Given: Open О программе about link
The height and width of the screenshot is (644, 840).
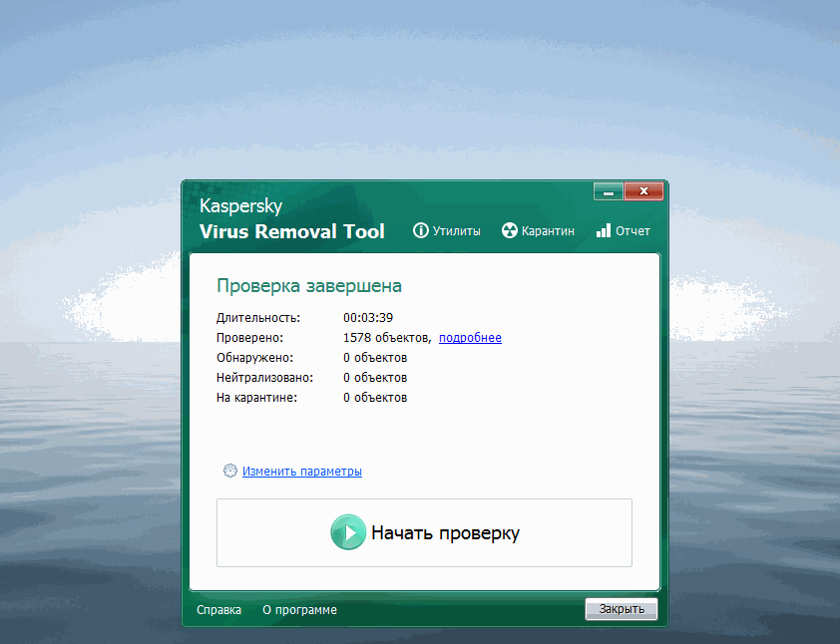Looking at the screenshot, I should coord(299,610).
